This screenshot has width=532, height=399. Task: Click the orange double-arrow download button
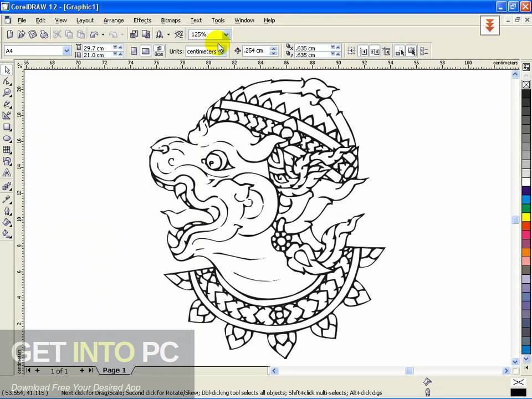pos(489,25)
